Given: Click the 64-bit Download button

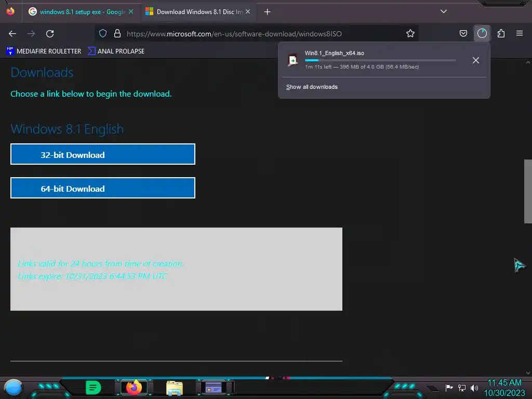Looking at the screenshot, I should 103,188.
